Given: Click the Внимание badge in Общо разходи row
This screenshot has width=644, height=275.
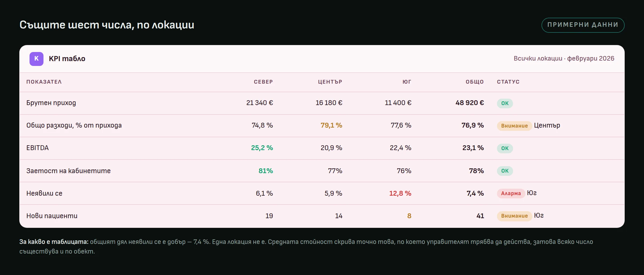Looking at the screenshot, I should 514,126.
